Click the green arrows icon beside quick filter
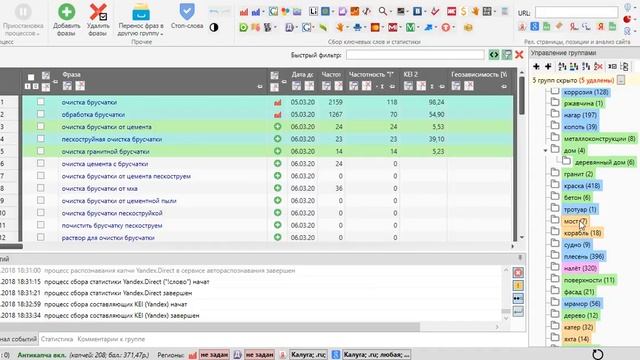The image size is (640, 360). [x=494, y=54]
